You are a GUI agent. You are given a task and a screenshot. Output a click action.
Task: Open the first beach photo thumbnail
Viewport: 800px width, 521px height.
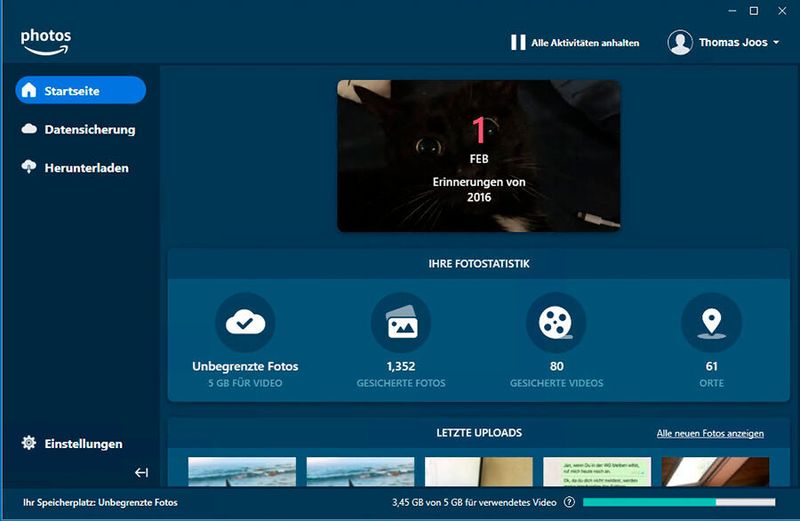tap(242, 471)
